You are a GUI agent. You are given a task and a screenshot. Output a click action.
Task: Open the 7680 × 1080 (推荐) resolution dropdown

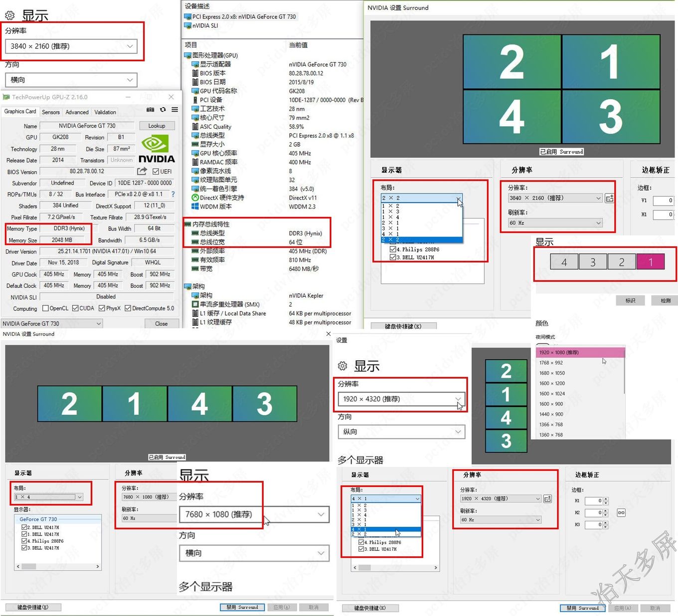pyautogui.click(x=254, y=514)
